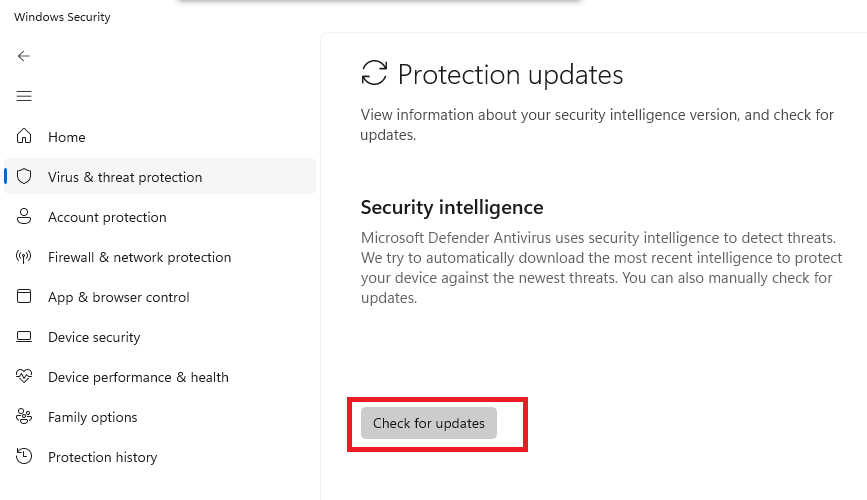Image resolution: width=867 pixels, height=500 pixels.
Task: Check for updates now
Action: coord(429,423)
